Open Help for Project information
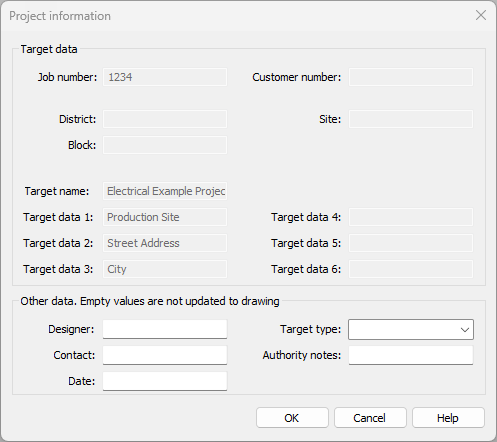The height and width of the screenshot is (442, 497). coord(448,417)
